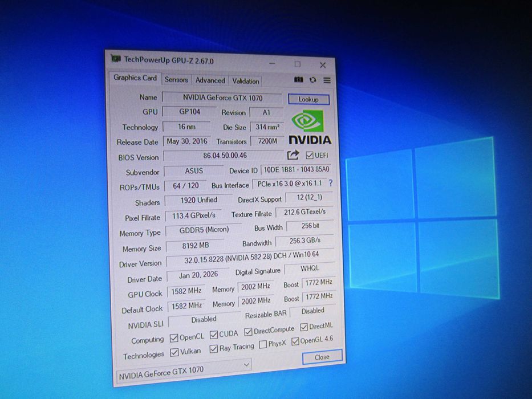Click the BIOS Version field 86.04.50.00.46
The height and width of the screenshot is (399, 532).
tap(224, 156)
